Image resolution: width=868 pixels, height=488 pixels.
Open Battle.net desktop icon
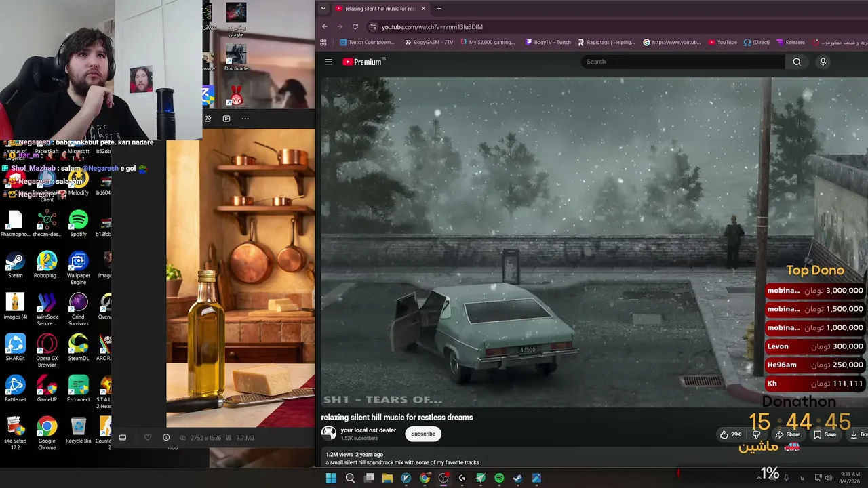click(15, 389)
